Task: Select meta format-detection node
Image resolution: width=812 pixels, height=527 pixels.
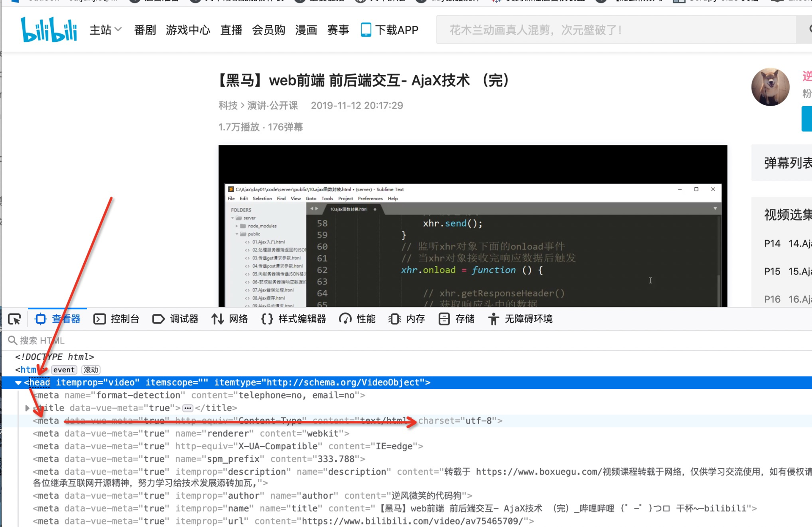Action: pyautogui.click(x=199, y=395)
